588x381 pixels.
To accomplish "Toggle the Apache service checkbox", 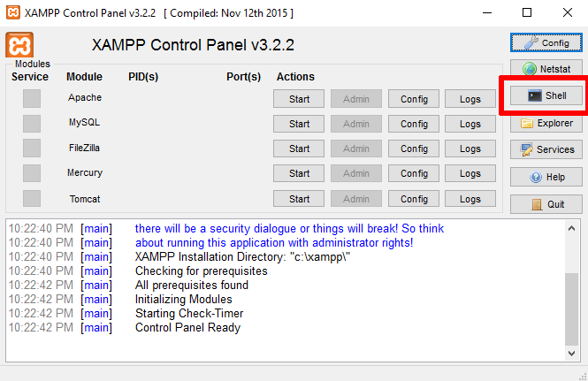I will click(x=32, y=99).
